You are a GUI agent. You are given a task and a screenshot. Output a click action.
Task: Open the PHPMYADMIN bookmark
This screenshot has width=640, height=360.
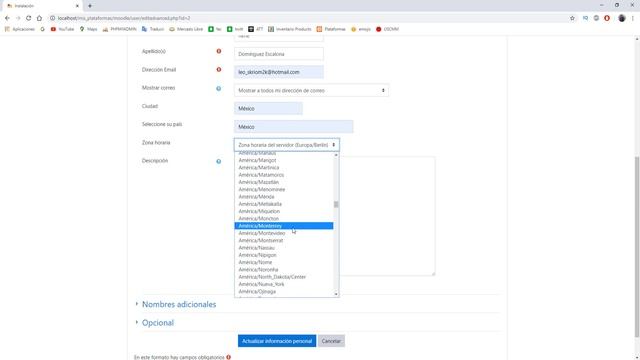pos(120,29)
